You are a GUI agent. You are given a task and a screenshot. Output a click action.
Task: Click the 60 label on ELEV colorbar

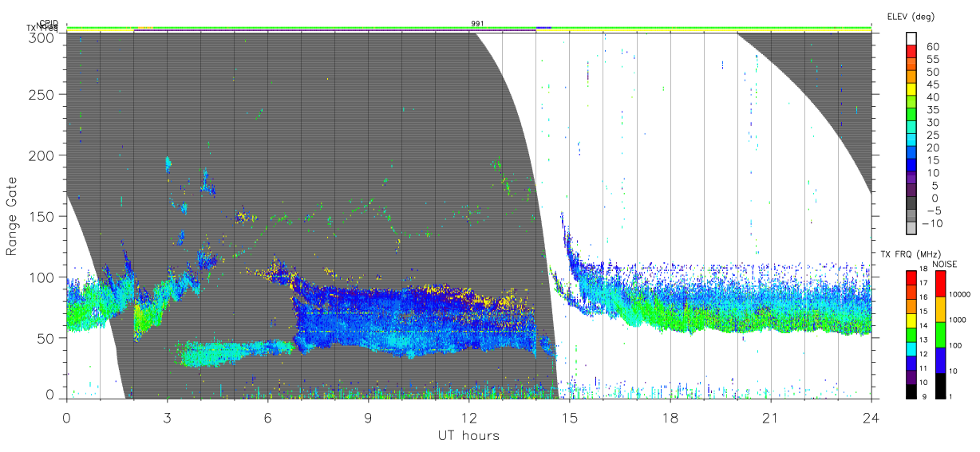932,47
